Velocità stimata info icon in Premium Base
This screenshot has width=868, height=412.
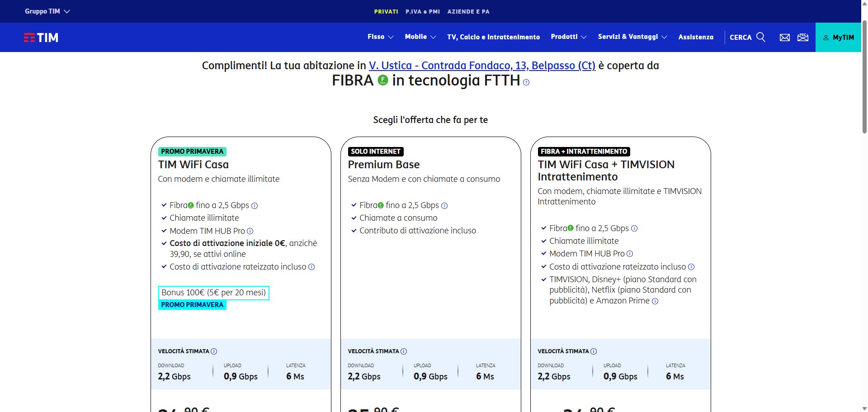click(404, 351)
